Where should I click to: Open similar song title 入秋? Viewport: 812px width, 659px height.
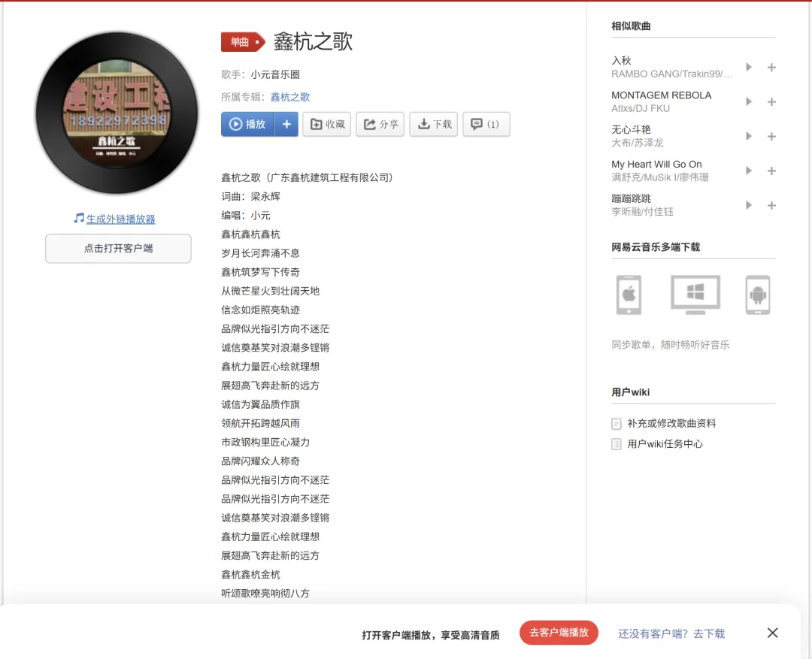[x=621, y=61]
